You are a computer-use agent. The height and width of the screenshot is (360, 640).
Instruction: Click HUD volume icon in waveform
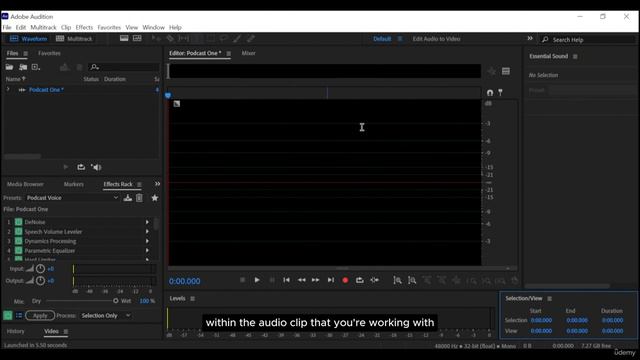[176, 104]
